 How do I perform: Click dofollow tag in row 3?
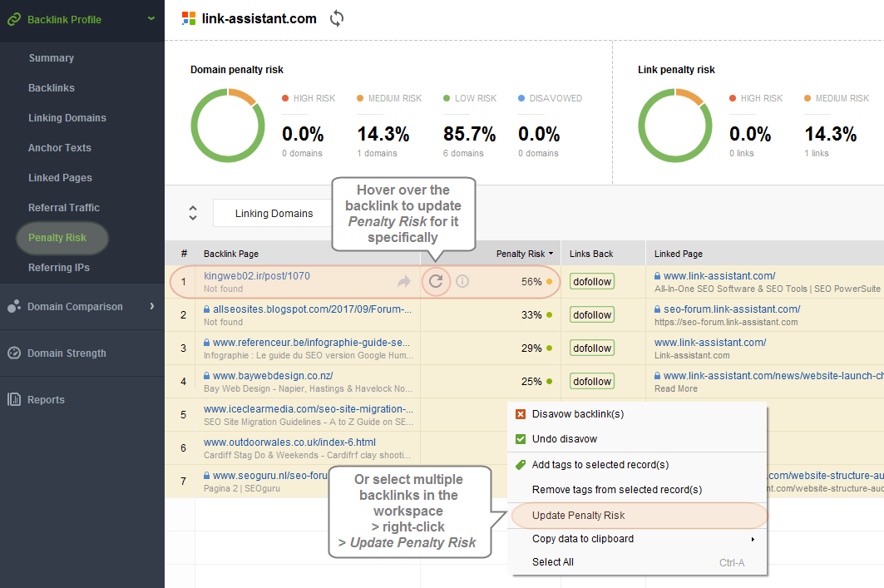point(592,348)
